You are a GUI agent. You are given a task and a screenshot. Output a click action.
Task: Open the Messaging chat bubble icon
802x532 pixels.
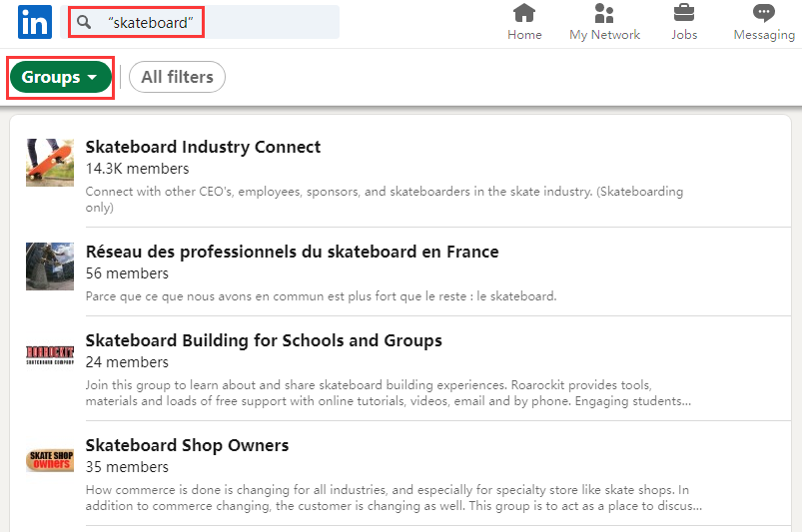764,13
